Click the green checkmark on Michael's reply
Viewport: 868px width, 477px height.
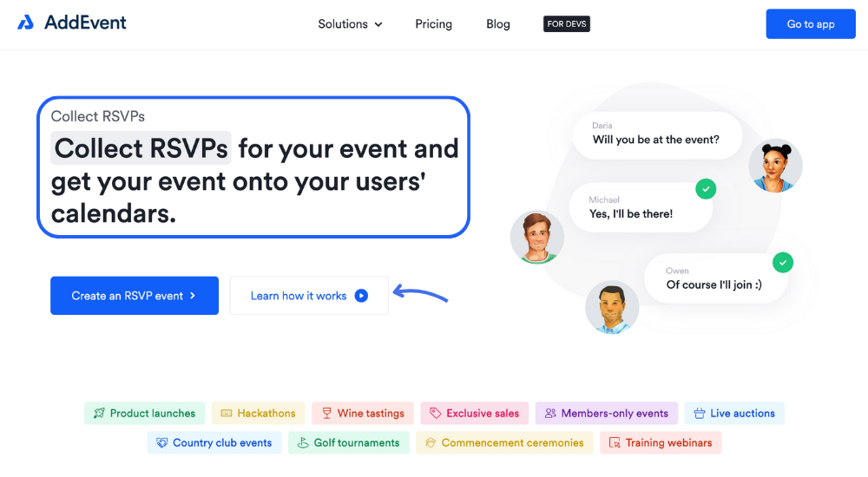(706, 188)
